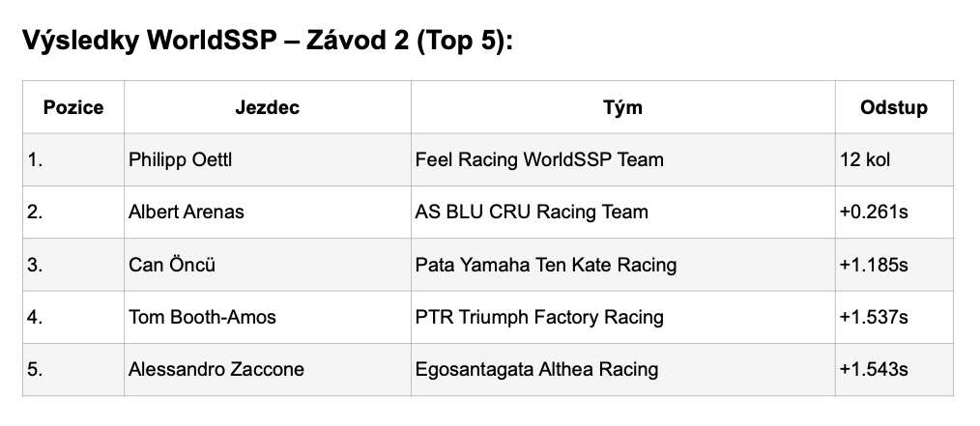Select the Pozice column header
The image size is (980, 426).
(x=73, y=107)
